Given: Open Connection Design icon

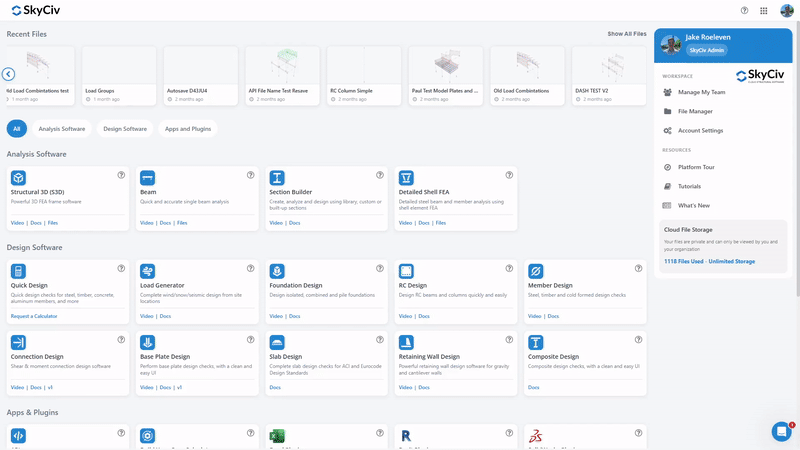Looking at the screenshot, I should coord(18,342).
